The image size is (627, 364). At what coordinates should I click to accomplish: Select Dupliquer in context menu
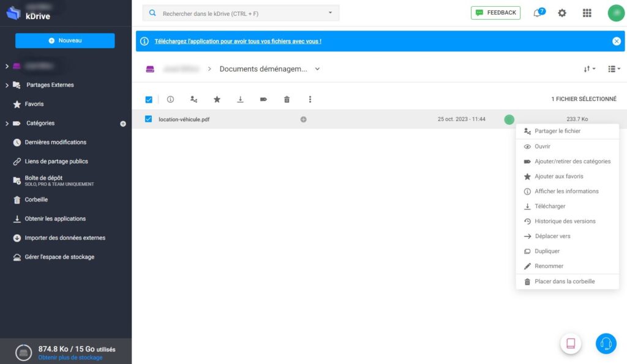568,251
